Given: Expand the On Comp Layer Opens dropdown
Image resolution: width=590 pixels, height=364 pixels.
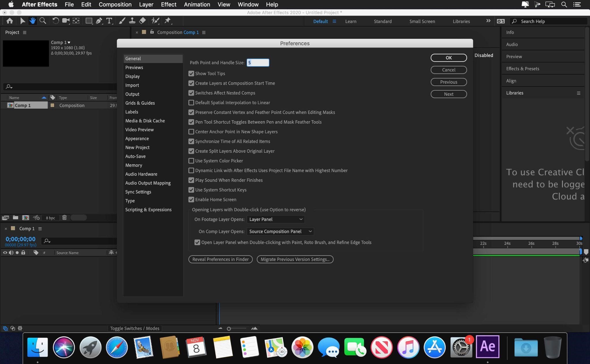Looking at the screenshot, I should coord(280,231).
